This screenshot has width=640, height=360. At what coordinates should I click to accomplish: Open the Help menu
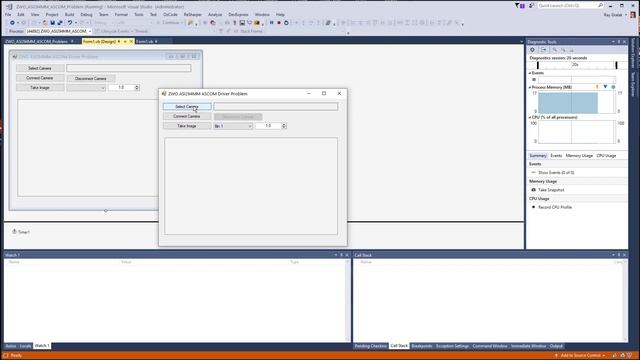tap(280, 15)
